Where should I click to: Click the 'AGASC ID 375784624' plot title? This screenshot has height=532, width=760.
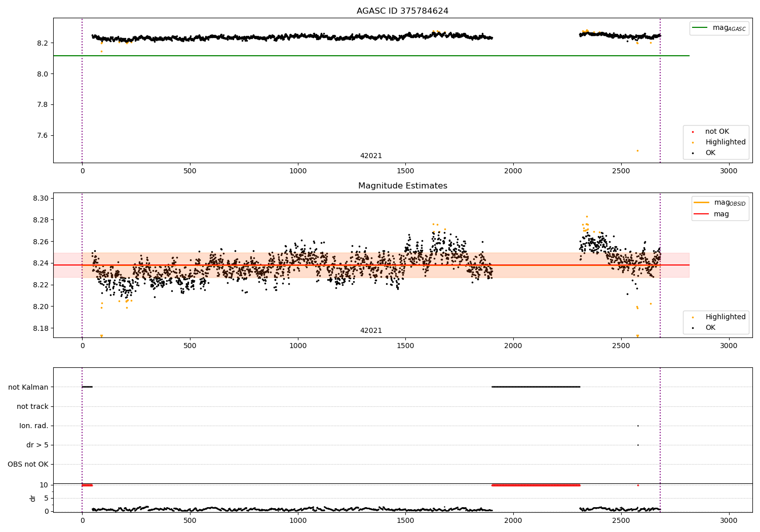tap(402, 11)
